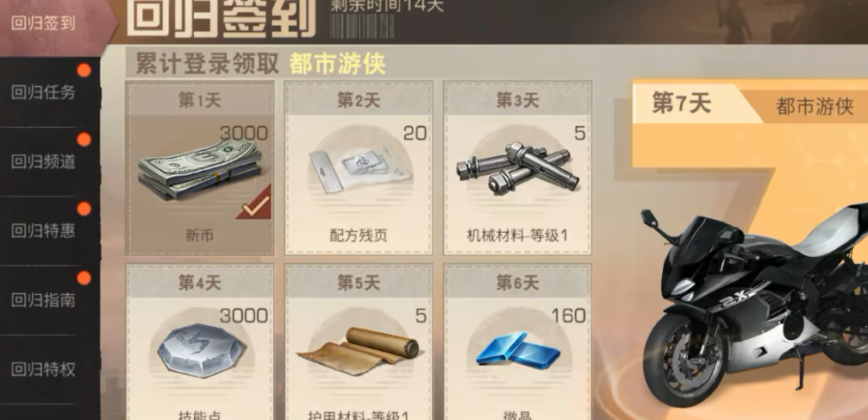Click the 都市游侠 yellow title link
This screenshot has height=420, width=868.
coord(336,65)
